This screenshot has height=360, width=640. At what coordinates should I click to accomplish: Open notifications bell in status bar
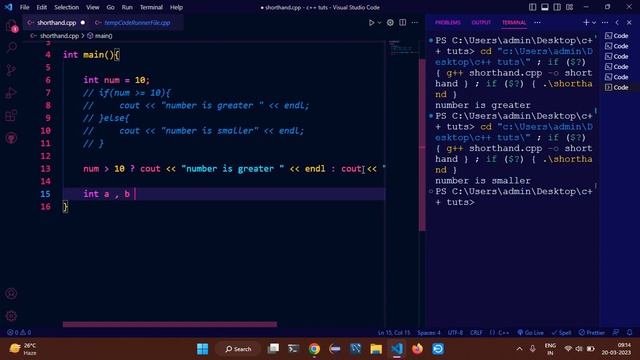pyautogui.click(x=630, y=333)
